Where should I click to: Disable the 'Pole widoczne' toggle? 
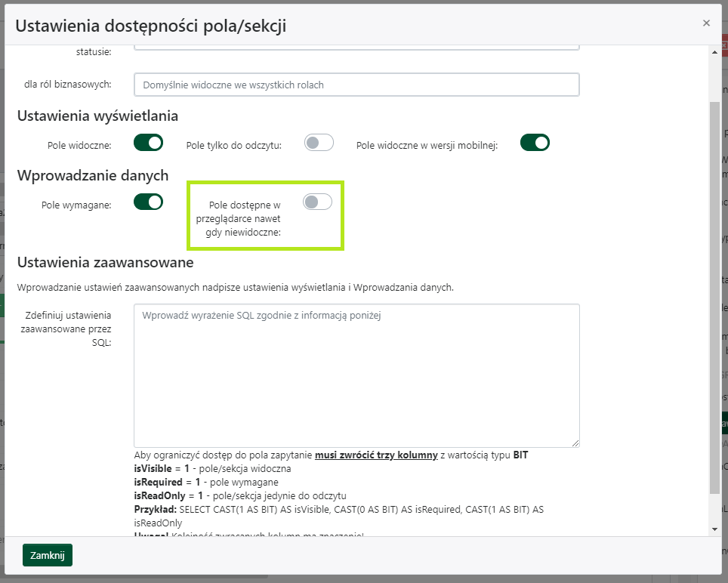(x=148, y=143)
